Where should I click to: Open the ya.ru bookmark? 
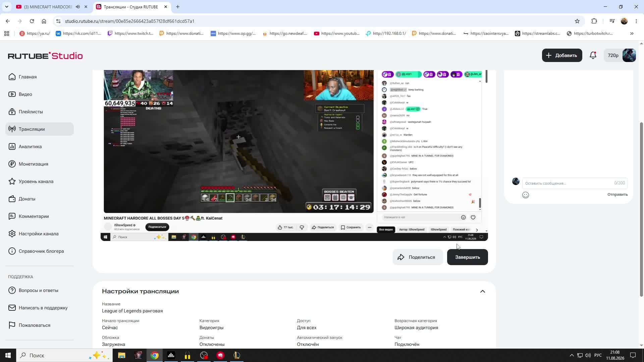point(35,34)
